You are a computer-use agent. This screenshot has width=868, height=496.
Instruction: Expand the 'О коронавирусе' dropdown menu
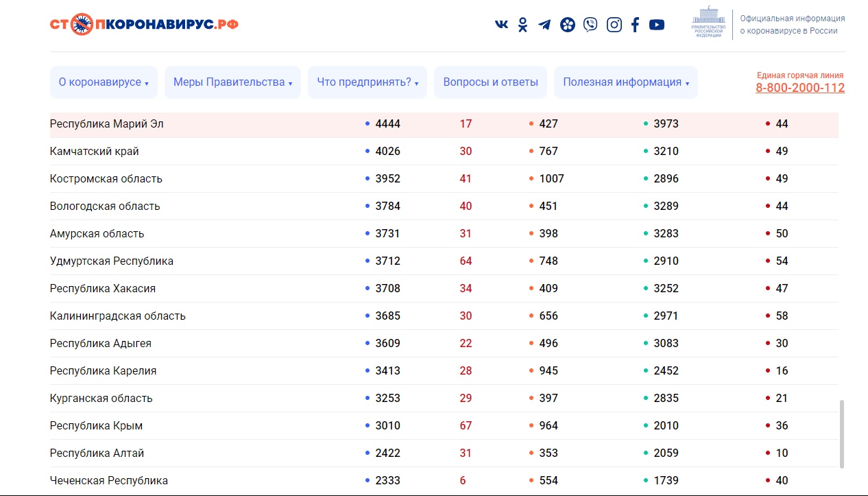[104, 82]
